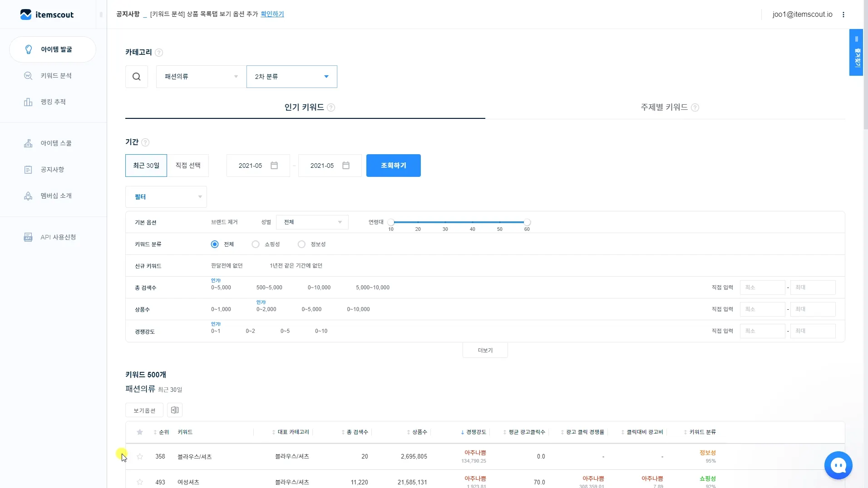The width and height of the screenshot is (868, 488).
Task: Click the API 사용신청 icon
Action: (28, 237)
